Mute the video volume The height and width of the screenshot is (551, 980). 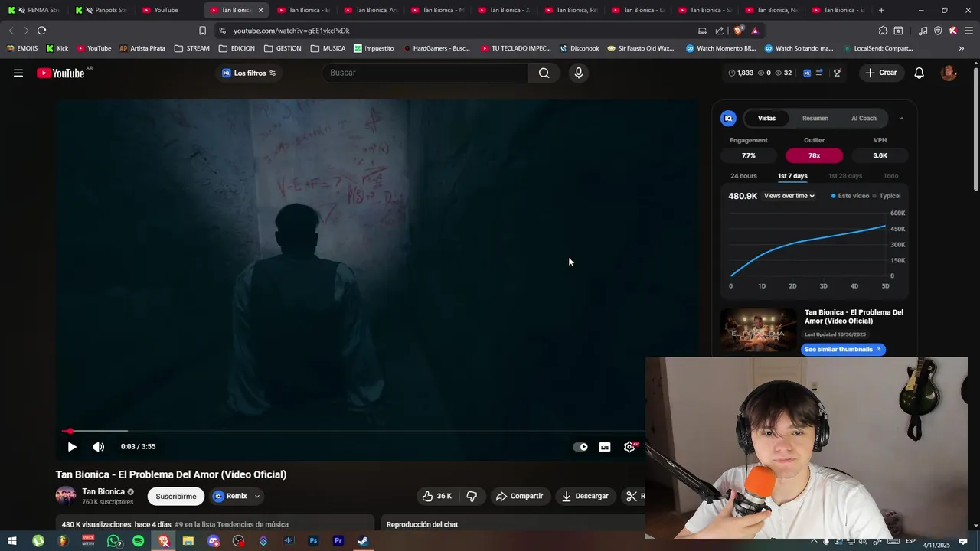pyautogui.click(x=98, y=447)
